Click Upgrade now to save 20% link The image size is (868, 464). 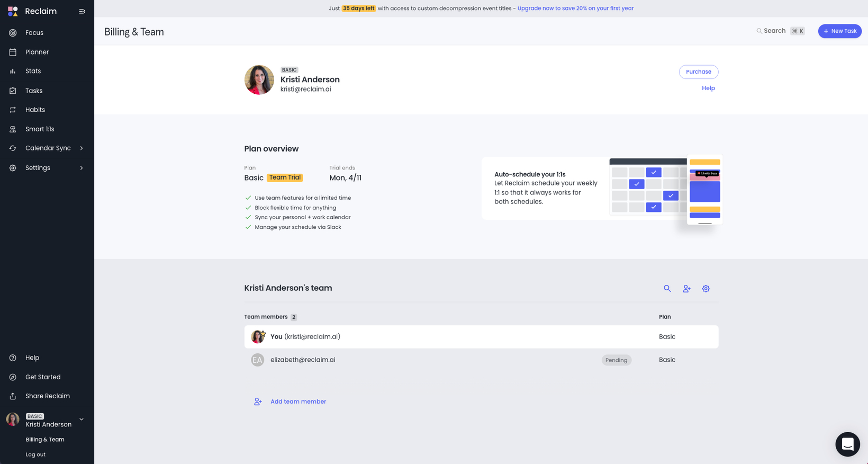click(575, 8)
